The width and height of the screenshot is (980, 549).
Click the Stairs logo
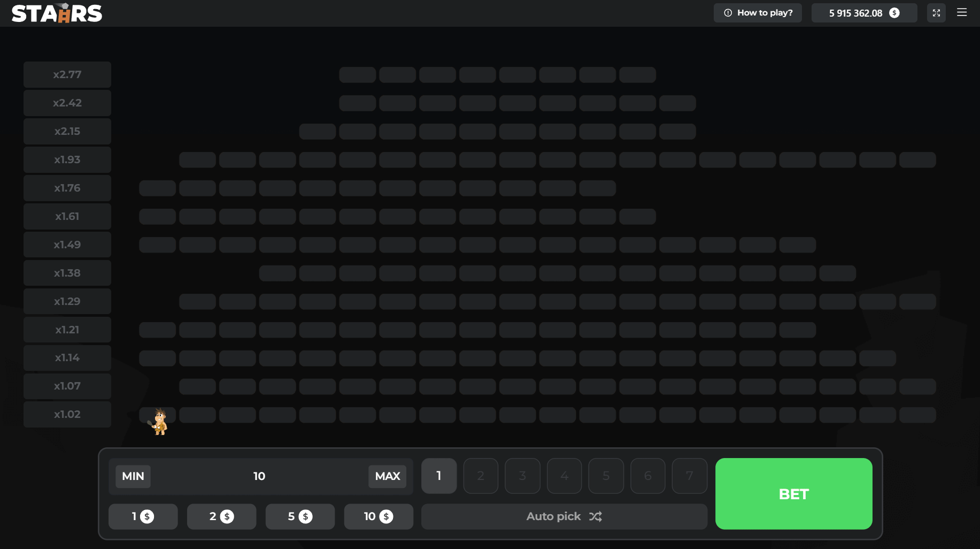pyautogui.click(x=57, y=13)
